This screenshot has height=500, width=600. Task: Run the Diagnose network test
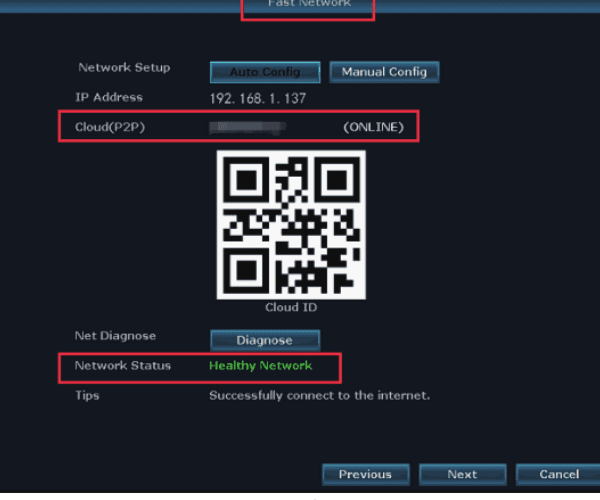[x=265, y=340]
